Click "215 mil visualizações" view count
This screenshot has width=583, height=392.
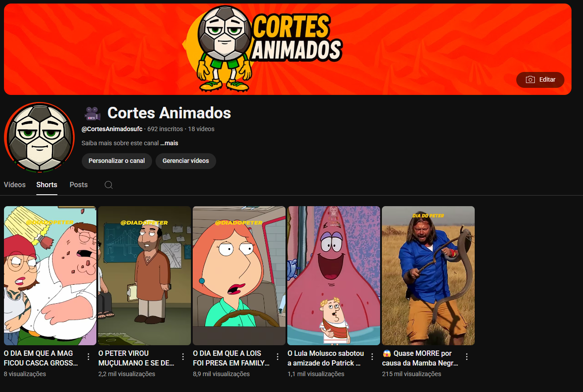click(x=412, y=374)
